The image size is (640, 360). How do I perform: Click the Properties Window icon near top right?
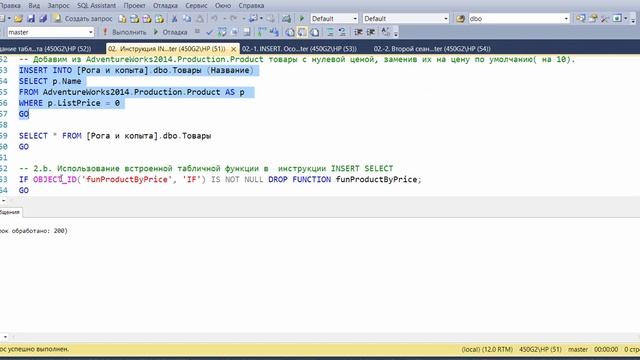tap(593, 19)
